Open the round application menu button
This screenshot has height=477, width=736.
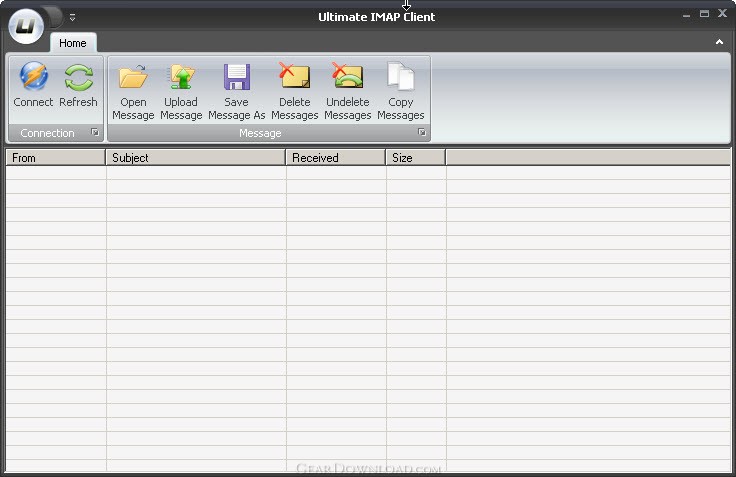point(26,26)
